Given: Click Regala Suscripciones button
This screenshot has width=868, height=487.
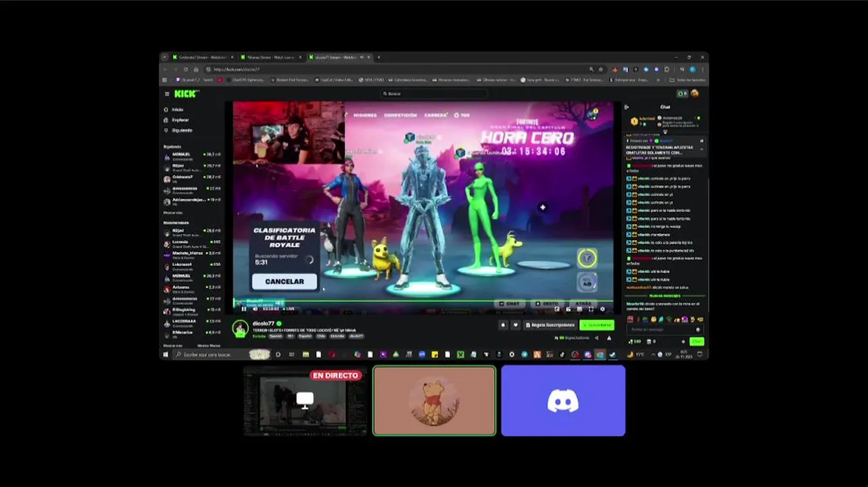Looking at the screenshot, I should point(549,325).
